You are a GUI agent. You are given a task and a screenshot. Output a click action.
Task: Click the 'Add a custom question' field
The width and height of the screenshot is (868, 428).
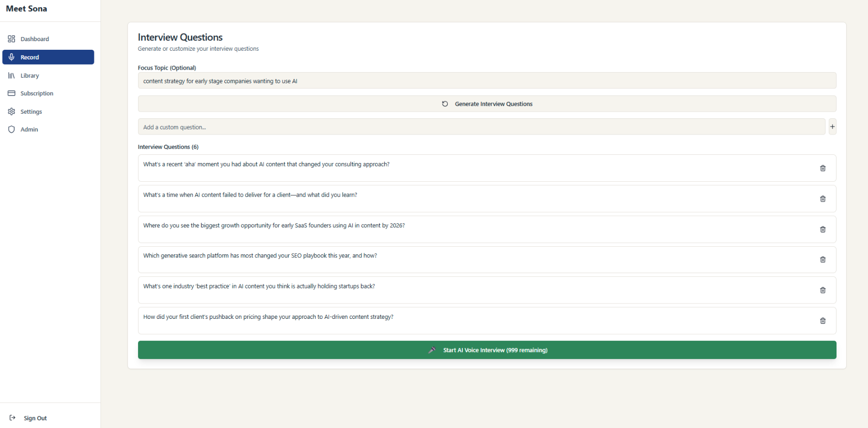tap(481, 127)
